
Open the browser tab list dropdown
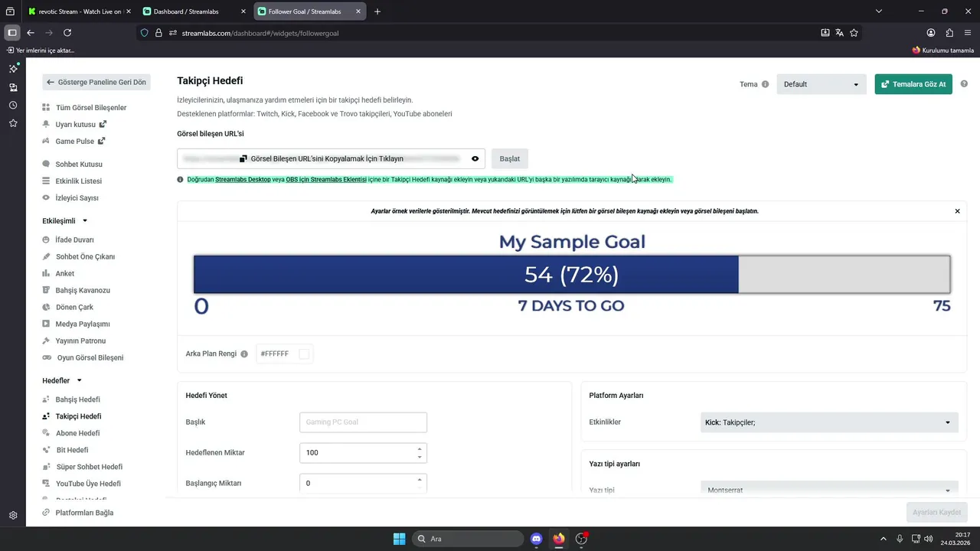point(879,11)
